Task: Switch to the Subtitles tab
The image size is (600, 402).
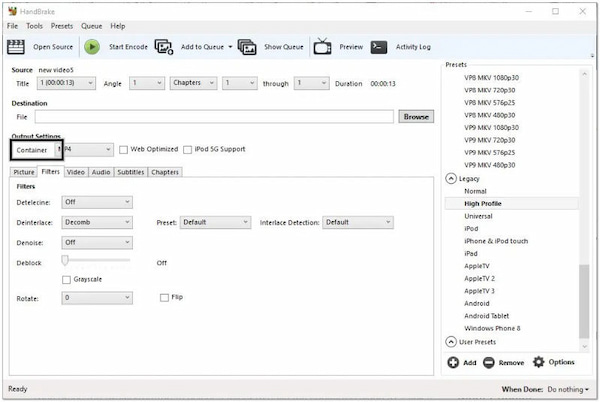Action: click(130, 172)
